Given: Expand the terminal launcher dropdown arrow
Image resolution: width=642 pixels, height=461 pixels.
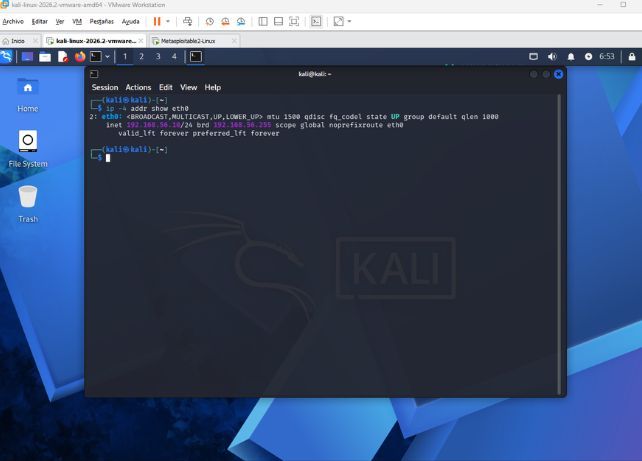Looking at the screenshot, I should 107,56.
